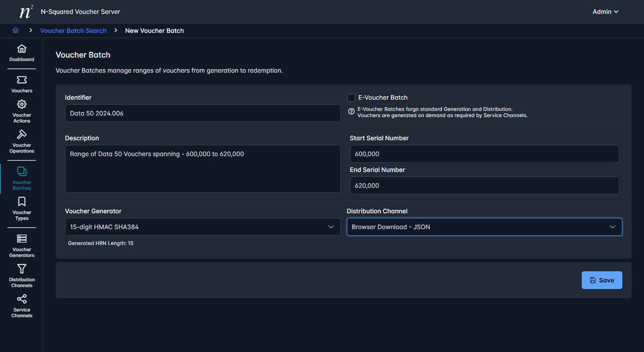Viewport: 644px width, 352px height.
Task: Click the N-Squared logo
Action: tap(26, 12)
